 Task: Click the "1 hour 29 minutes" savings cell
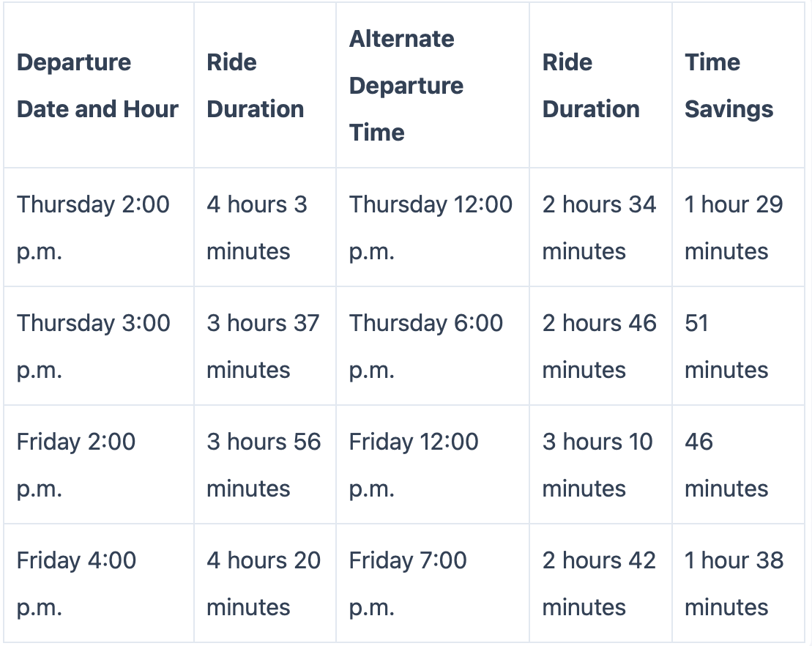(x=739, y=227)
